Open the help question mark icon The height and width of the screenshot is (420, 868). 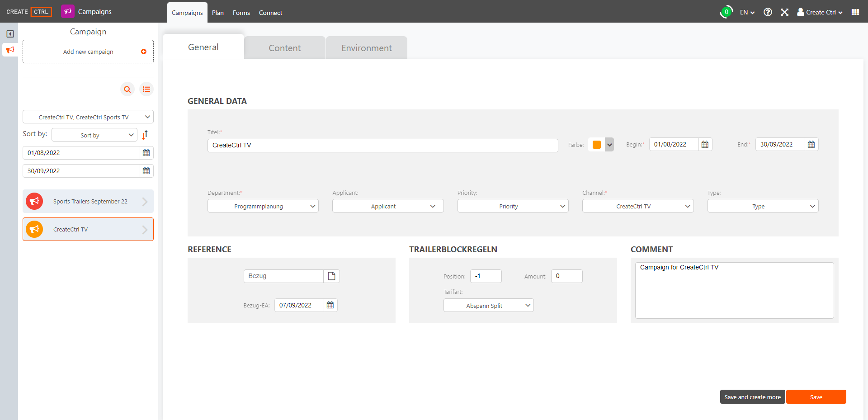tap(768, 12)
